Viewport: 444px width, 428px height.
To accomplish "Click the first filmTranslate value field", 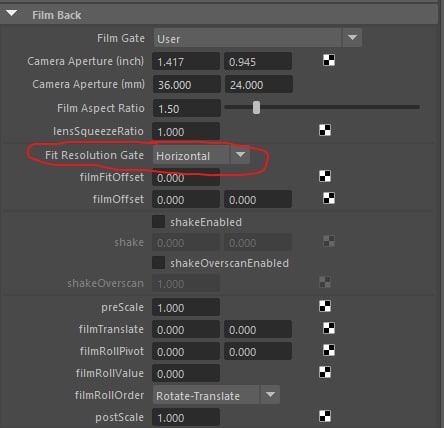I will (x=186, y=329).
